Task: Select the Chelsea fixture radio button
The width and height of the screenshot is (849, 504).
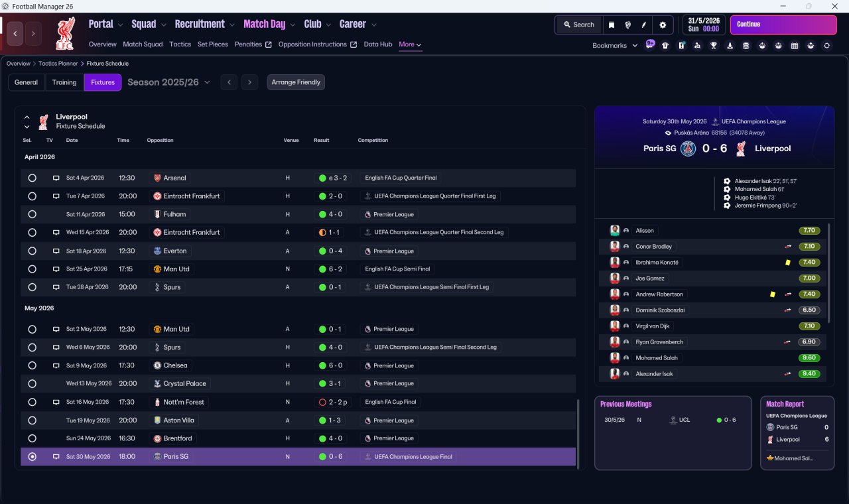Action: point(32,365)
